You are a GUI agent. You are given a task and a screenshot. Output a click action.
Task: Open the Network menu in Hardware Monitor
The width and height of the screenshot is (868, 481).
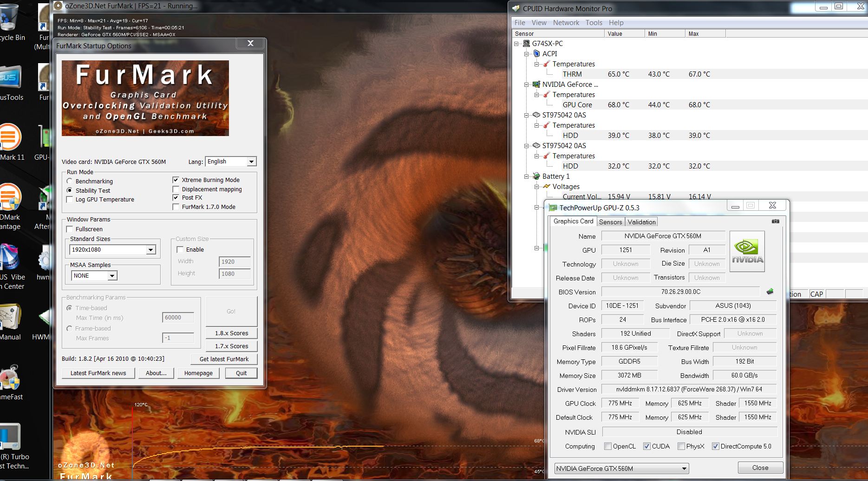pyautogui.click(x=566, y=22)
